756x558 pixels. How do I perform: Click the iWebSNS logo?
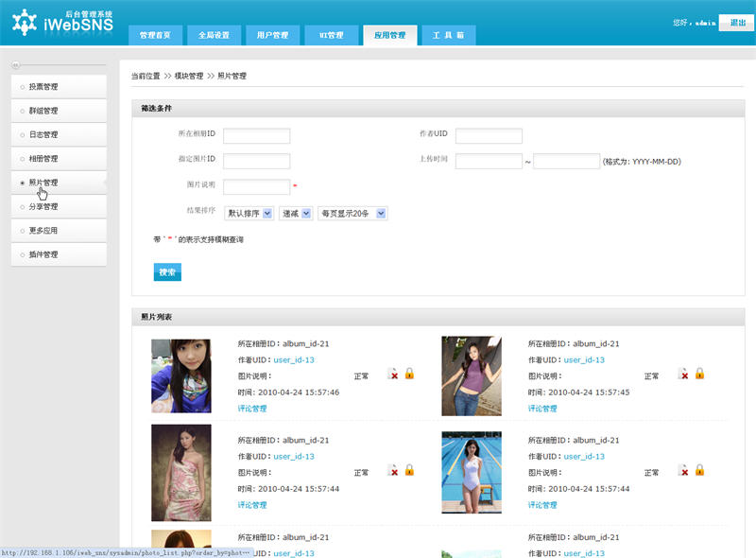point(62,22)
